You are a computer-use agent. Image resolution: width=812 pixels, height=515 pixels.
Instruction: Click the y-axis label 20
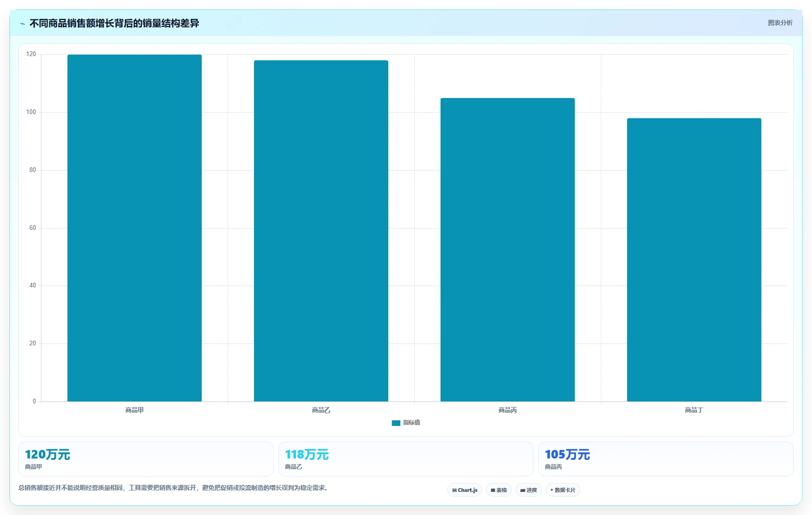pyautogui.click(x=33, y=343)
